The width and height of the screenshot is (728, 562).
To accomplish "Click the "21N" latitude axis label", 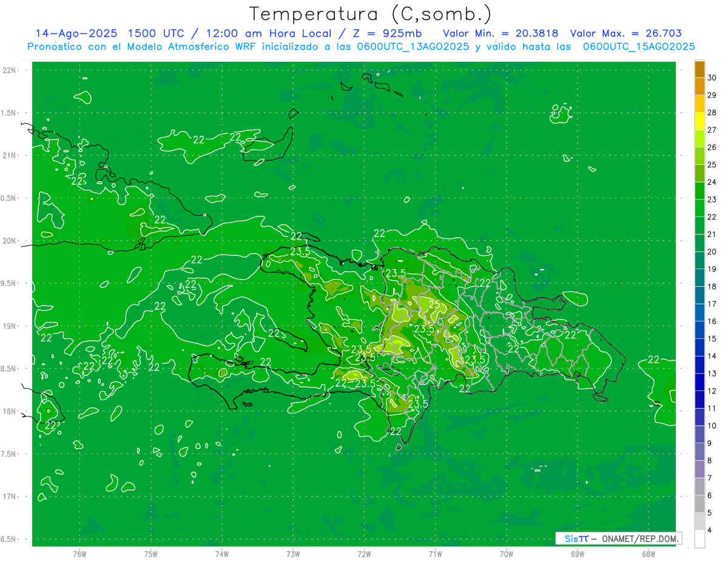I will pos(10,155).
